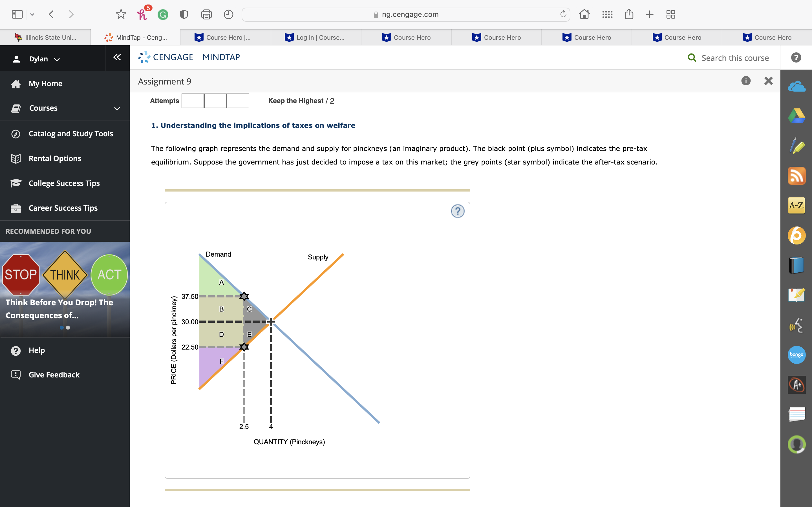Open the A-Z glossary app icon

pyautogui.click(x=796, y=205)
